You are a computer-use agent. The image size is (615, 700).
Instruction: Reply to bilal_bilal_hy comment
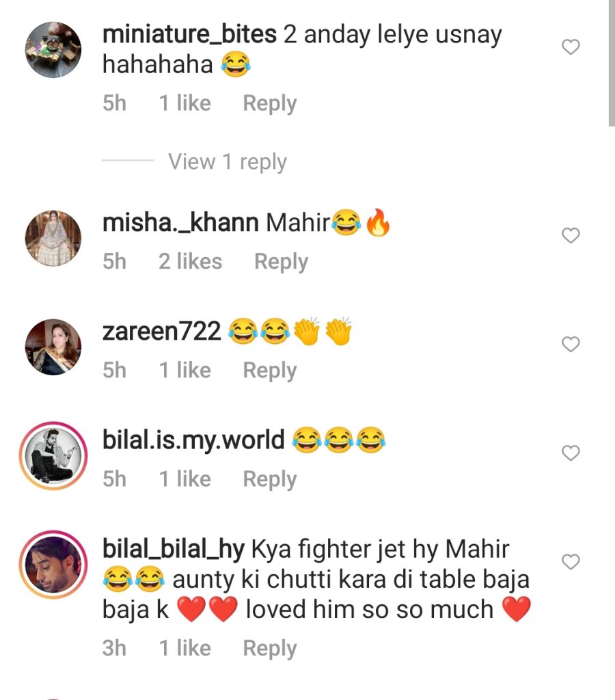tap(269, 648)
